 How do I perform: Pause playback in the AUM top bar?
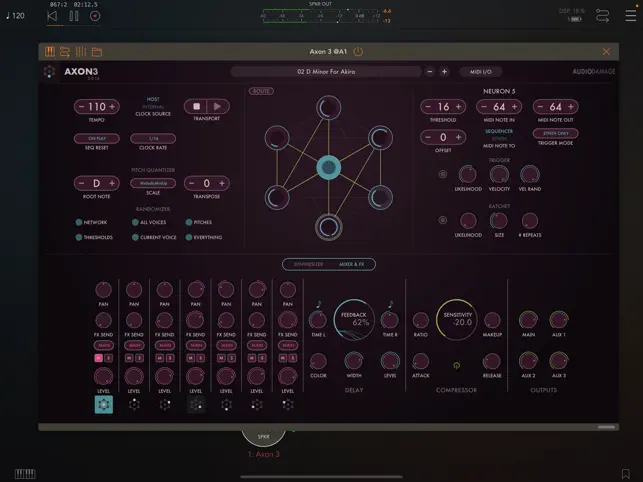point(74,16)
